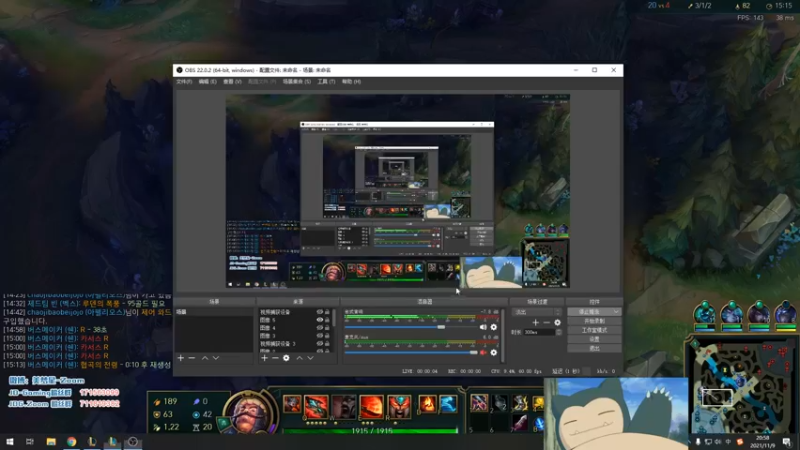Toggle visibility for video capture device 3
Screen dimensions: 800x450
pyautogui.click(x=319, y=343)
